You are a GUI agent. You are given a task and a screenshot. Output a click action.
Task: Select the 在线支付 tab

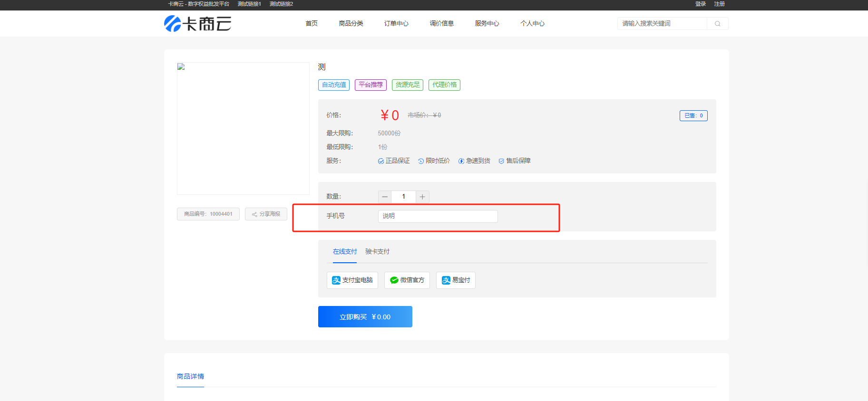coord(345,252)
